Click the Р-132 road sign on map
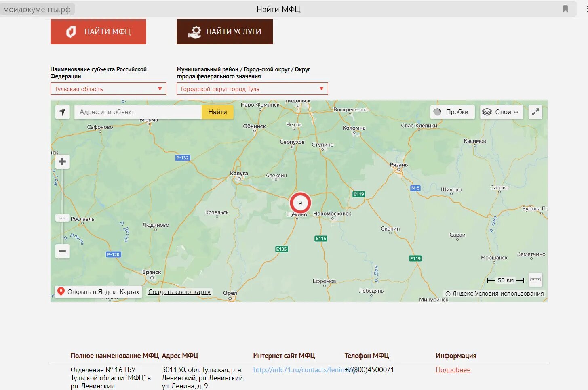Image resolution: width=588 pixels, height=390 pixels. [182, 158]
